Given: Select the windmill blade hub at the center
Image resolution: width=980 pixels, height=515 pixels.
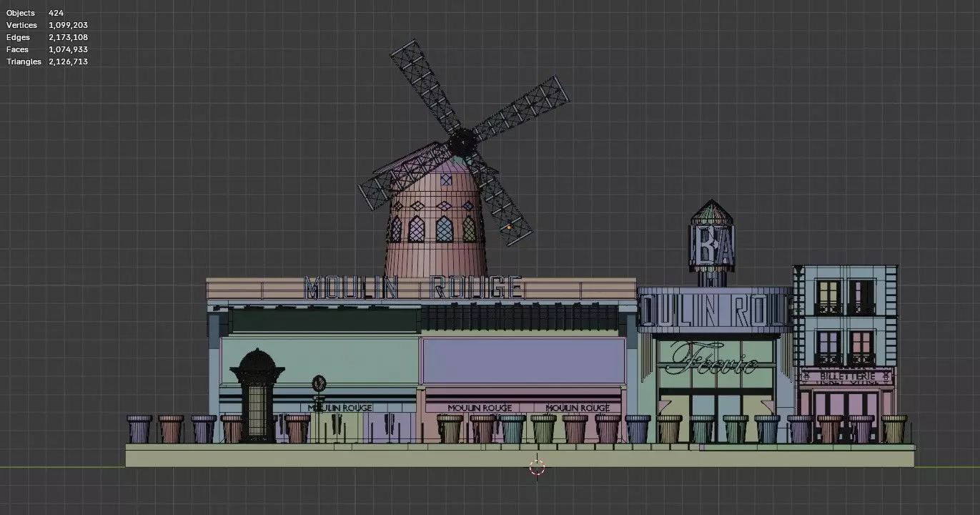Looking at the screenshot, I should [x=463, y=142].
